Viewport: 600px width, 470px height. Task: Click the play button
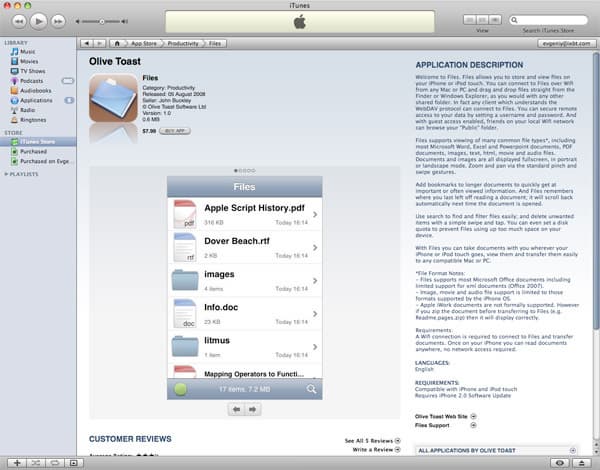(x=38, y=21)
